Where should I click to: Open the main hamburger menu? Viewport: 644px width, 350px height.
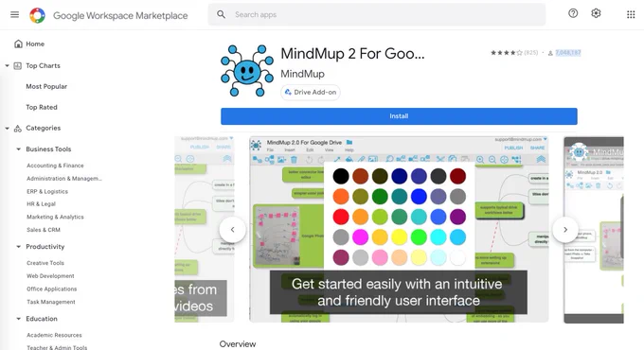15,15
